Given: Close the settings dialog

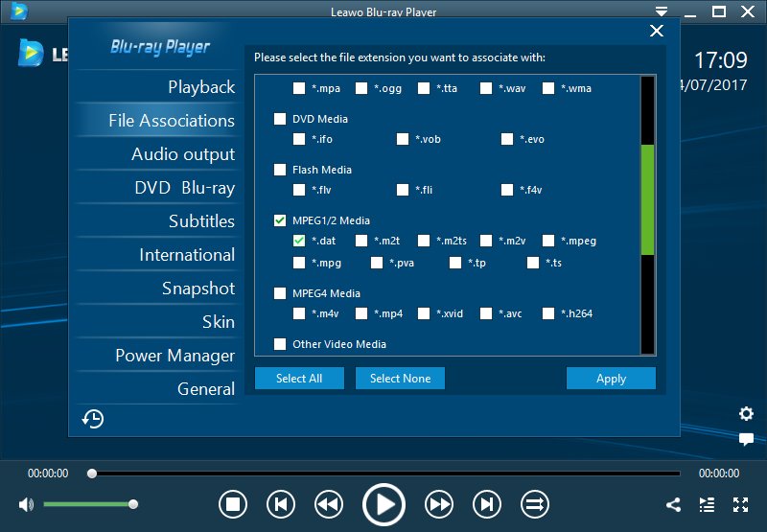Looking at the screenshot, I should click(657, 31).
